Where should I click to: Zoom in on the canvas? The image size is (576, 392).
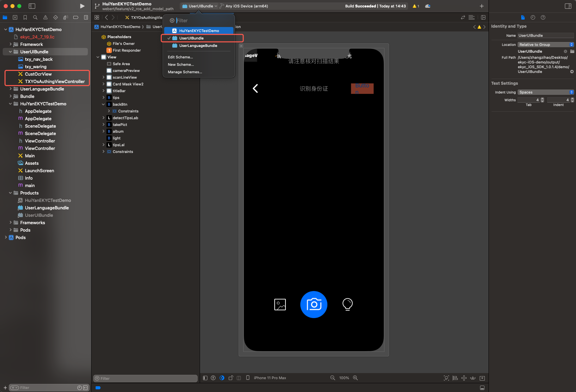click(x=355, y=378)
